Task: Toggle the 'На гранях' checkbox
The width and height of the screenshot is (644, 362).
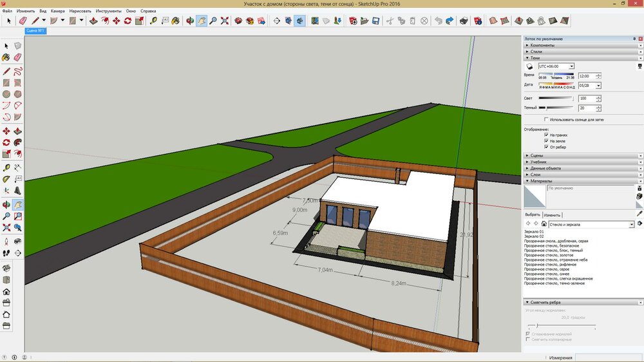Action: (547, 135)
